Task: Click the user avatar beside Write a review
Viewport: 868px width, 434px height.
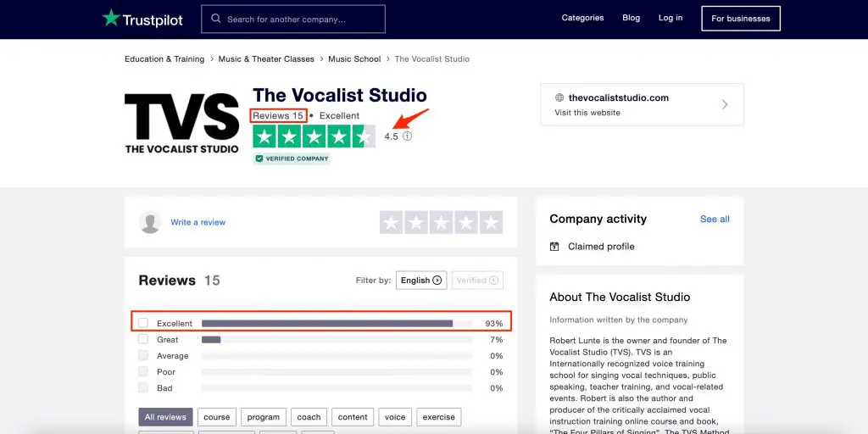Action: pos(150,222)
